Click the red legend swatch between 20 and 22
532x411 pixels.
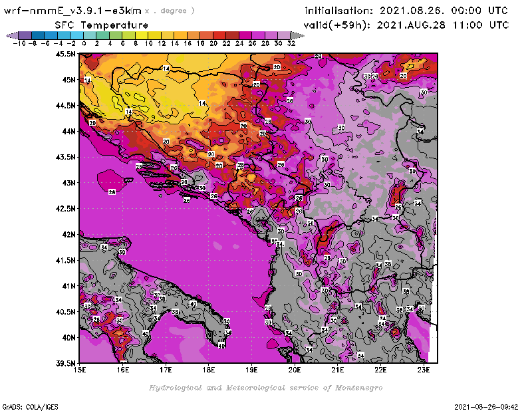click(219, 35)
